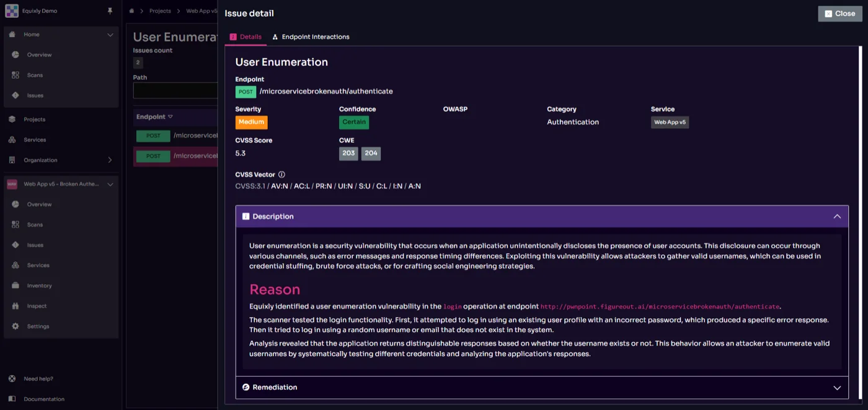The image size is (868, 410).
Task: Switch to Endpoint Interactions tab
Action: coord(311,37)
